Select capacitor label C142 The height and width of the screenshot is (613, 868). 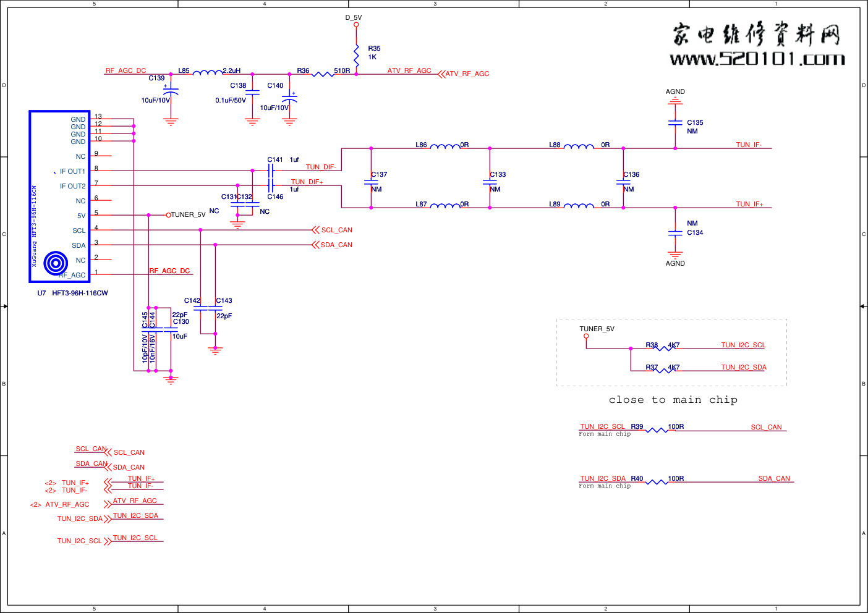click(x=192, y=300)
